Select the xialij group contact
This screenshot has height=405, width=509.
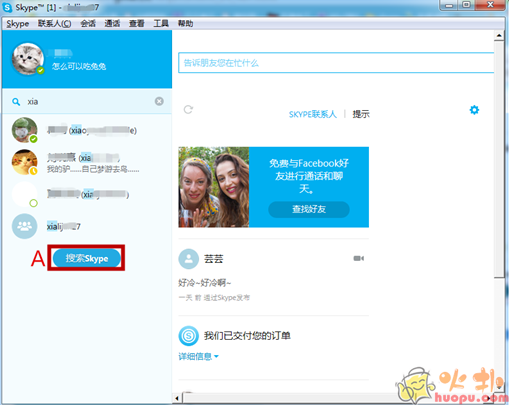pos(87,226)
